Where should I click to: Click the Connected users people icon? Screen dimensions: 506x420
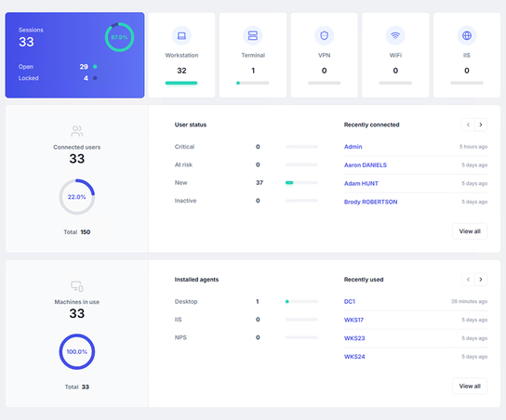point(77,131)
